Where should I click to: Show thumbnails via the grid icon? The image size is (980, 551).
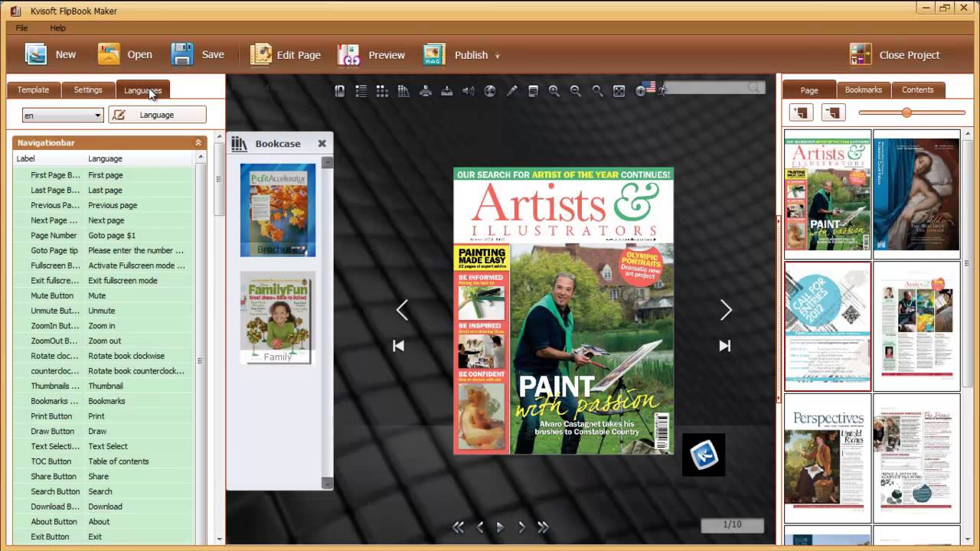coord(382,91)
